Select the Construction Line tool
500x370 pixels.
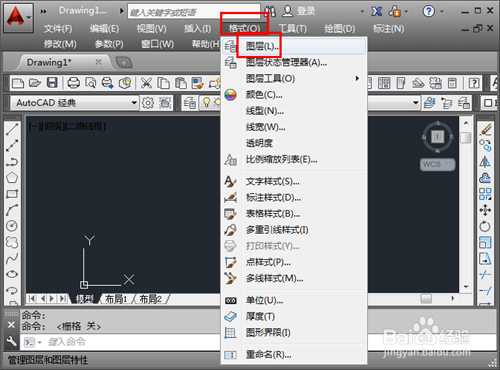[x=12, y=145]
